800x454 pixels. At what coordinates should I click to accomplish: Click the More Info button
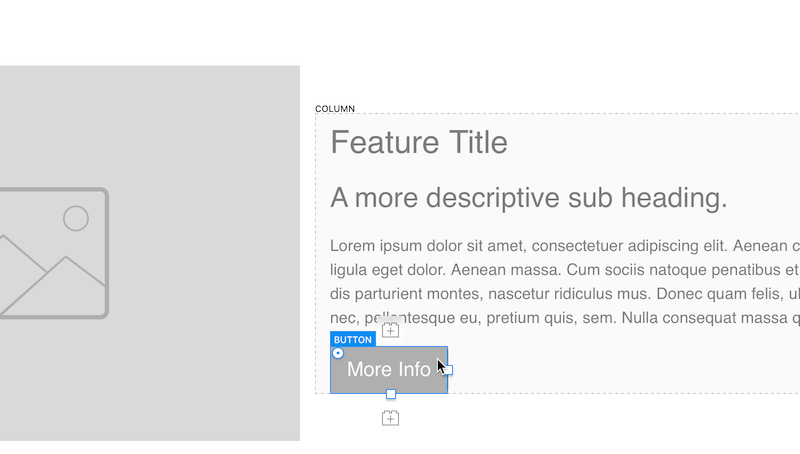[x=389, y=370]
